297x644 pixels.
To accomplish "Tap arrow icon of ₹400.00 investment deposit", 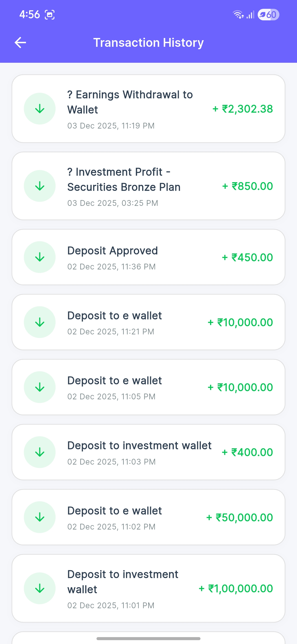I will pyautogui.click(x=40, y=452).
